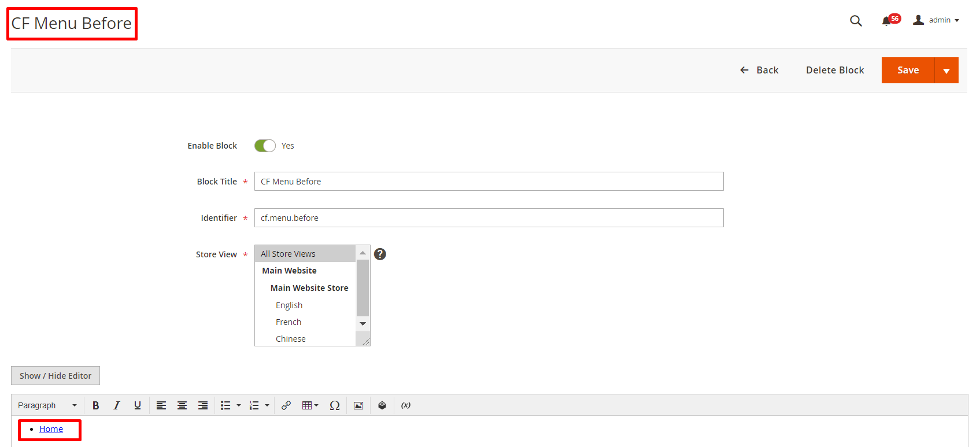Viewport: 980px width, 447px height.
Task: Toggle bold formatting in editor
Action: (x=96, y=405)
